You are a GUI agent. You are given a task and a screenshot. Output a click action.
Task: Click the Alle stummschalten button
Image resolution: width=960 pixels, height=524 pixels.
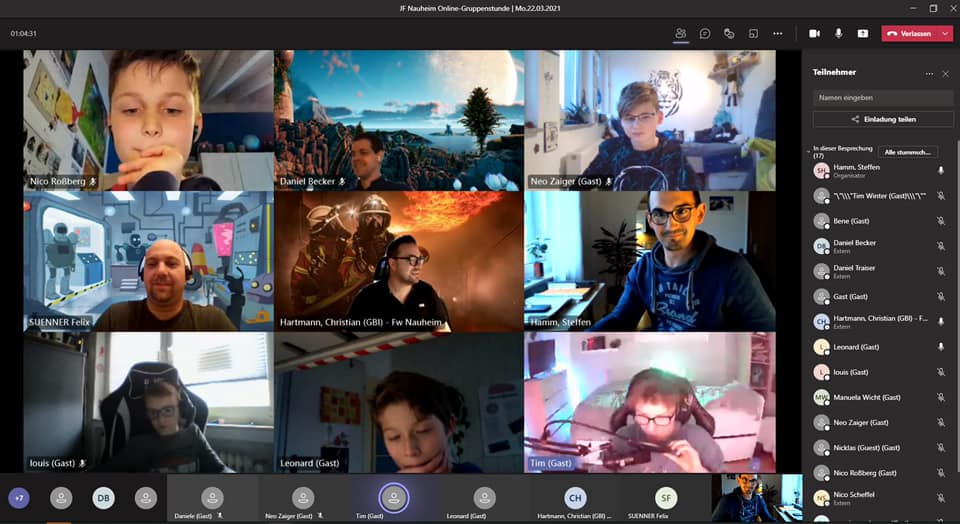tap(909, 152)
